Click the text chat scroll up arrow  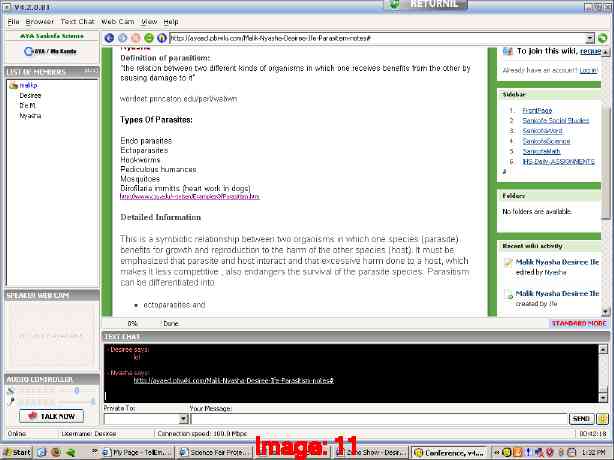603,350
